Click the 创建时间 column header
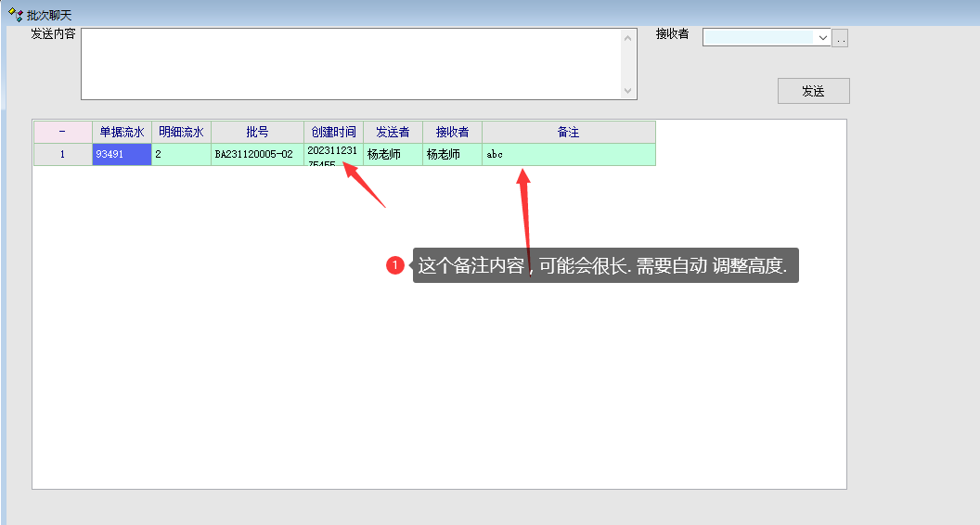This screenshot has height=525, width=980. 333,133
